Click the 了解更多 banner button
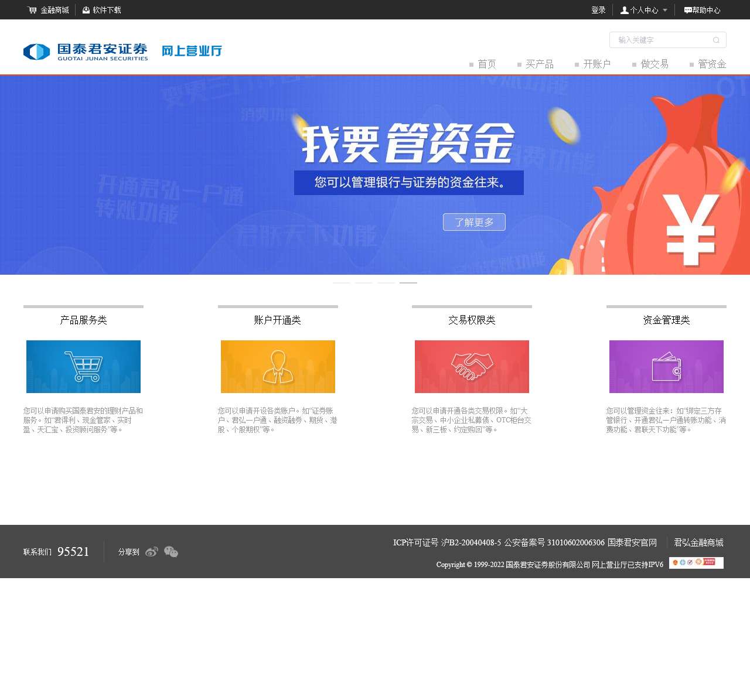This screenshot has height=700, width=750. tap(474, 222)
